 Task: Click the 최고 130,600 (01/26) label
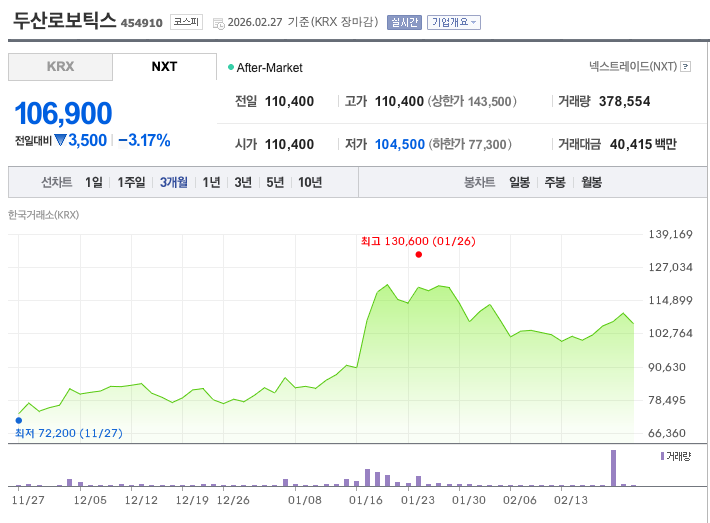418,241
